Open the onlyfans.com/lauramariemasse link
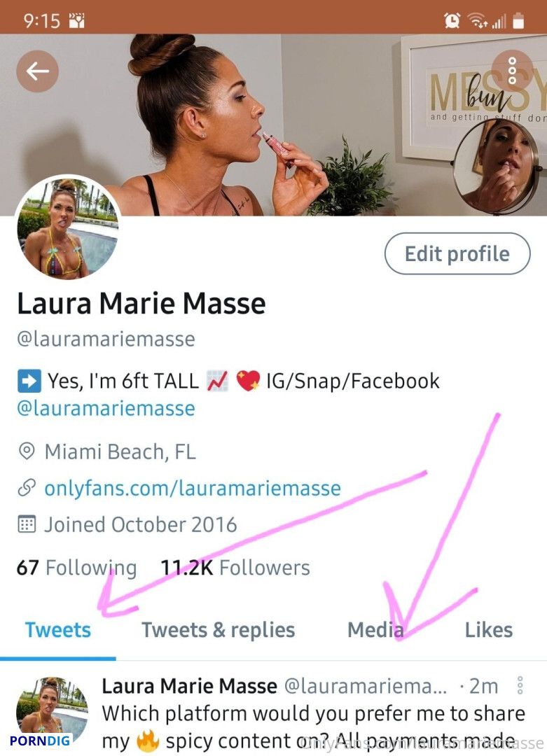547x756 pixels. tap(193, 488)
